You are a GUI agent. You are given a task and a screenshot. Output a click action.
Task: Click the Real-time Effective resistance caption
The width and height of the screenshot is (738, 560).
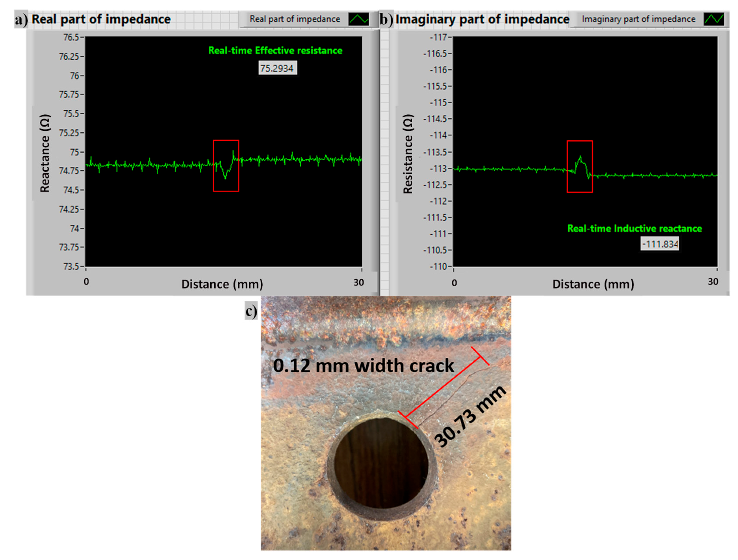275,50
